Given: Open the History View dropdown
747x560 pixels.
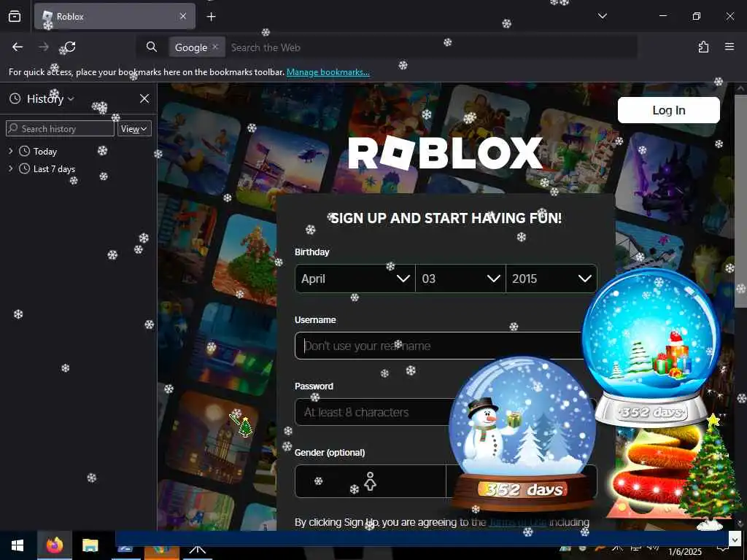Looking at the screenshot, I should [x=134, y=128].
